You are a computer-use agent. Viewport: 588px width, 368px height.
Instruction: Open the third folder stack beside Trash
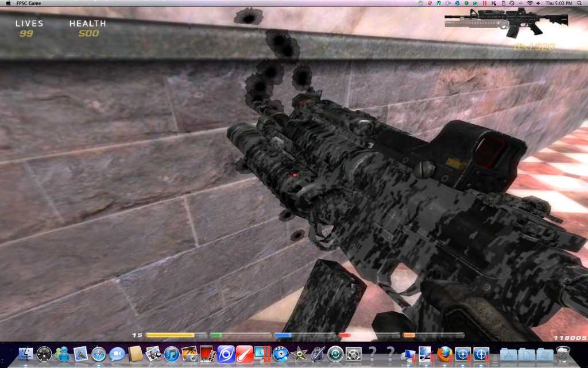click(544, 354)
